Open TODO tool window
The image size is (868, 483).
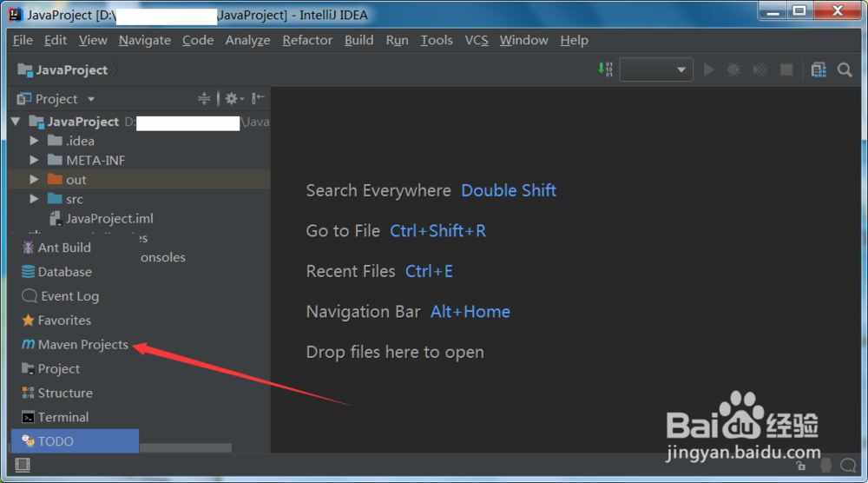click(x=75, y=441)
